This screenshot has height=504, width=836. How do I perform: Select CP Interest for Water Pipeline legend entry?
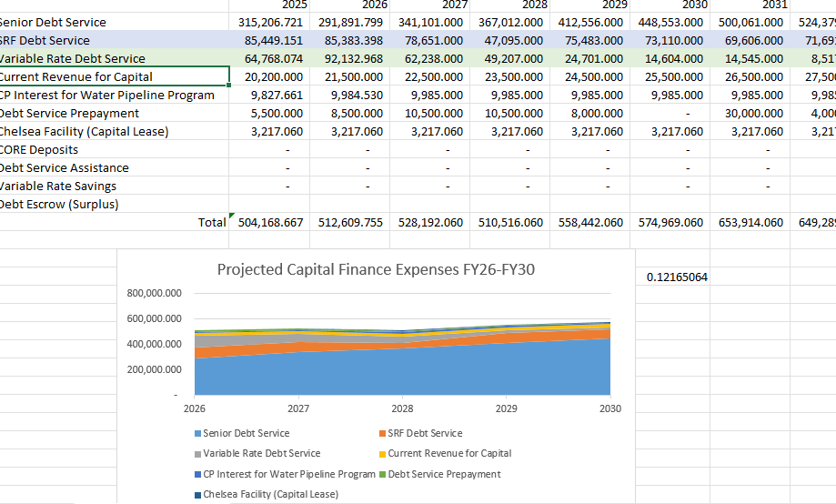pos(288,474)
